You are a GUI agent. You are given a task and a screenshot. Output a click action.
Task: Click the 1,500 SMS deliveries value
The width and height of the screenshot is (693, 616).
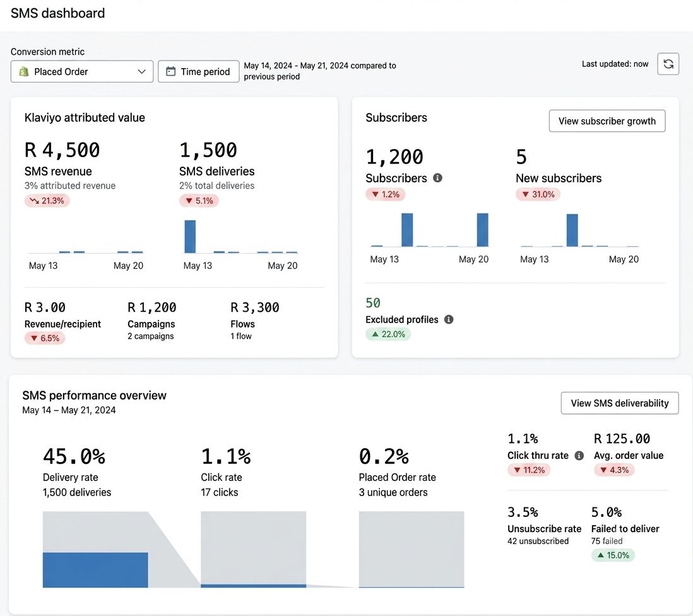point(208,150)
